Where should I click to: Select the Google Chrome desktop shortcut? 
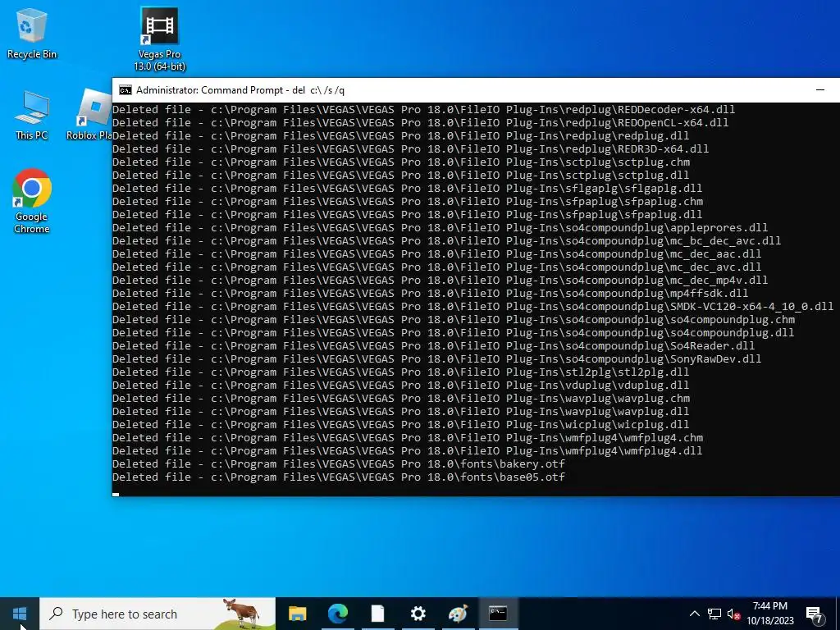[x=32, y=201]
